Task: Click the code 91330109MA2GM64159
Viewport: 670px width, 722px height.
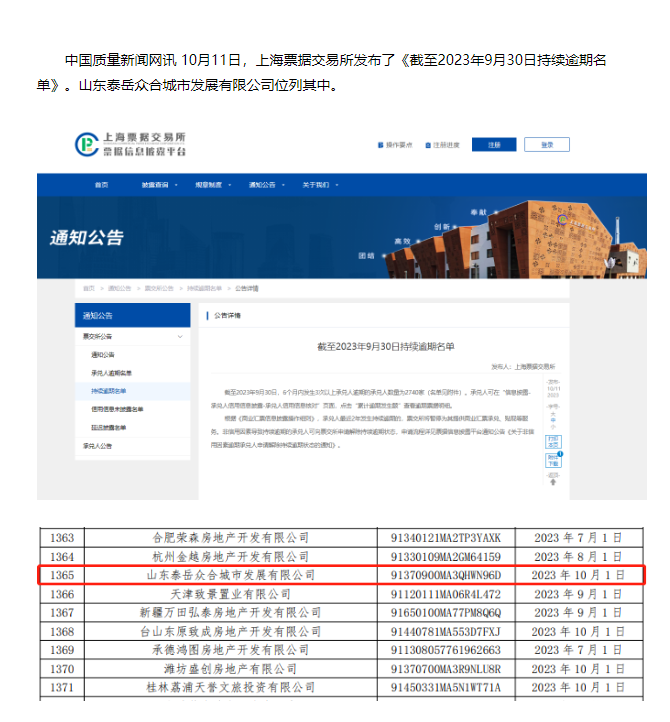Action: tap(446, 557)
